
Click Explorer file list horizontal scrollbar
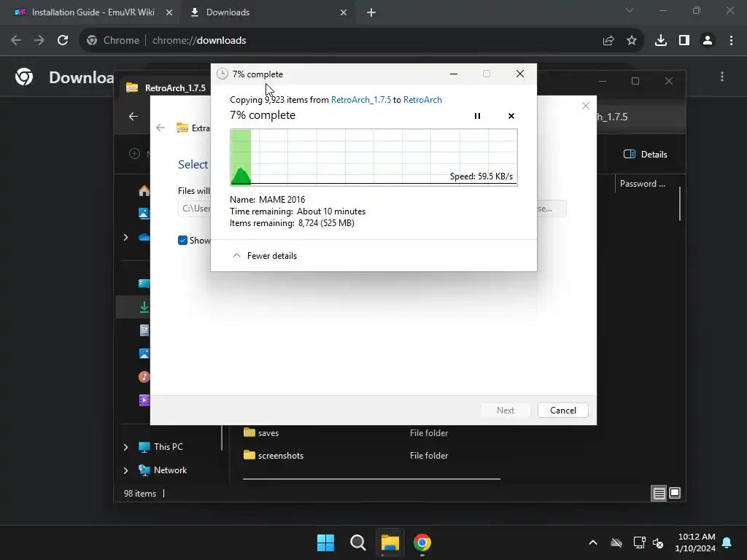point(371,479)
